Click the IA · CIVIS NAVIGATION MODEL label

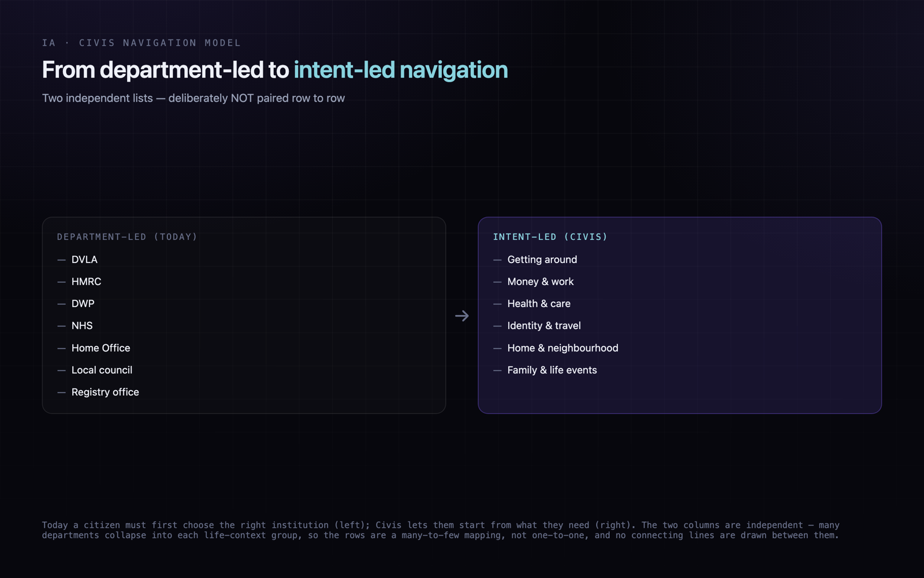tap(141, 43)
